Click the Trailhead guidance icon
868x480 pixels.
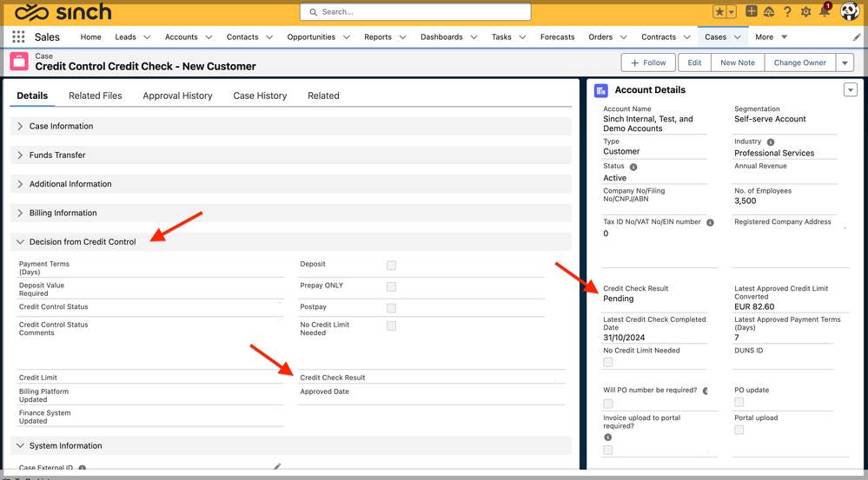tap(769, 11)
